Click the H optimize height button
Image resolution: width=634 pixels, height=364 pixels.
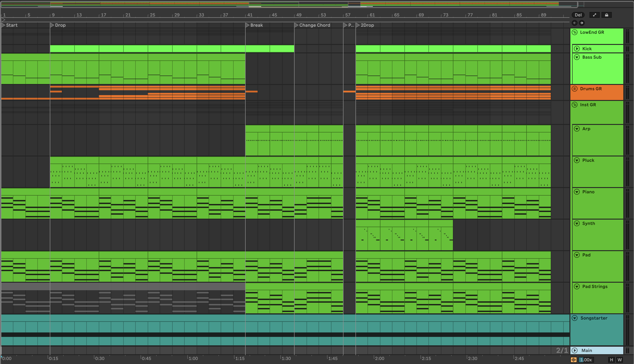point(612,360)
